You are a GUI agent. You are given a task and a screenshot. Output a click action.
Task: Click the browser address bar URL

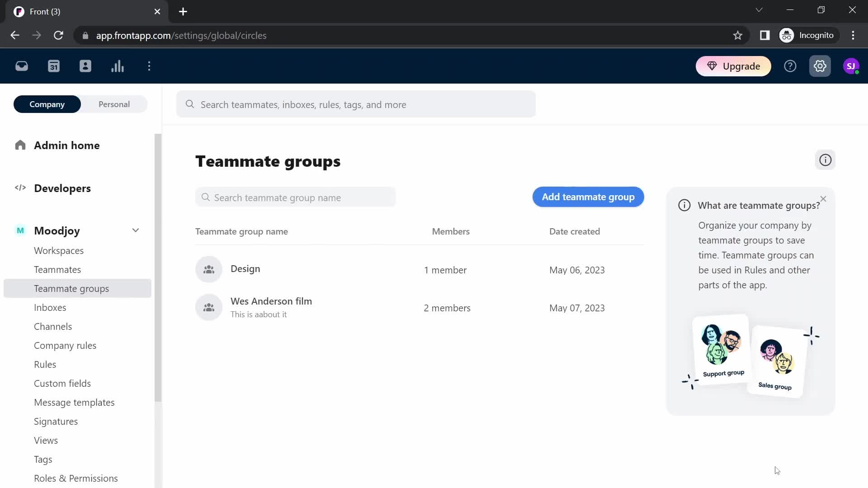(x=181, y=35)
